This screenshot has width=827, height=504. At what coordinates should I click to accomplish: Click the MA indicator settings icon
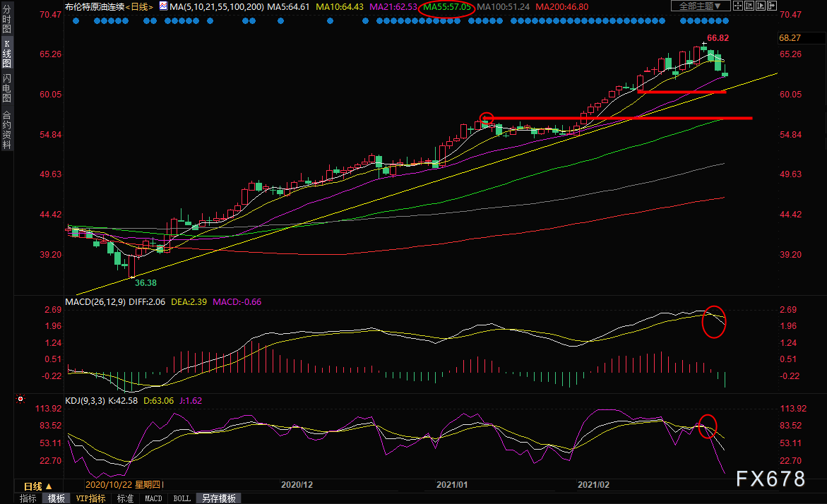point(163,6)
